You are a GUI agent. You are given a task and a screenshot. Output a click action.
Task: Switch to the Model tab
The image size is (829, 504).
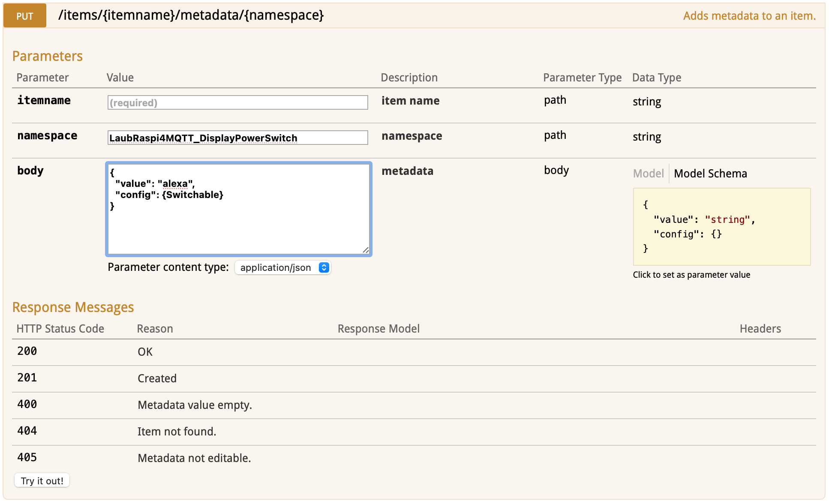[648, 174]
